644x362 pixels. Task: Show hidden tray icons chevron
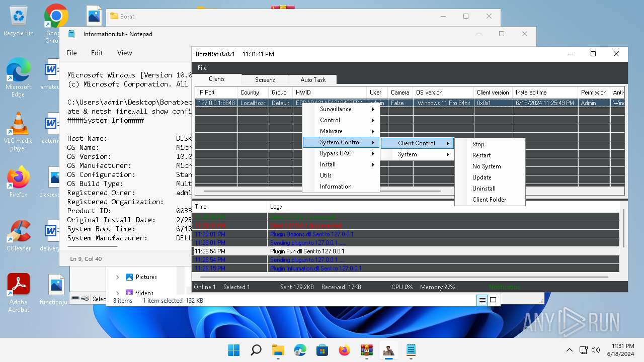click(569, 350)
